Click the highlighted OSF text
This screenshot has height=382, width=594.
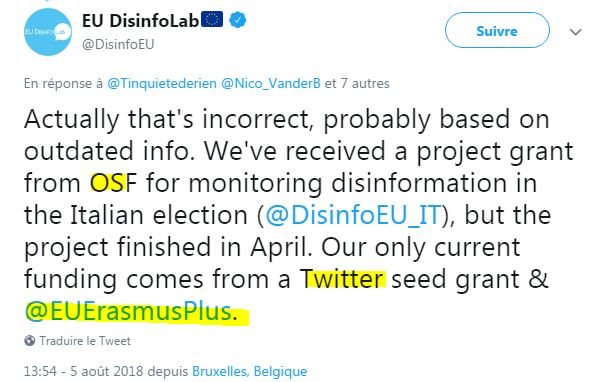coord(113,183)
